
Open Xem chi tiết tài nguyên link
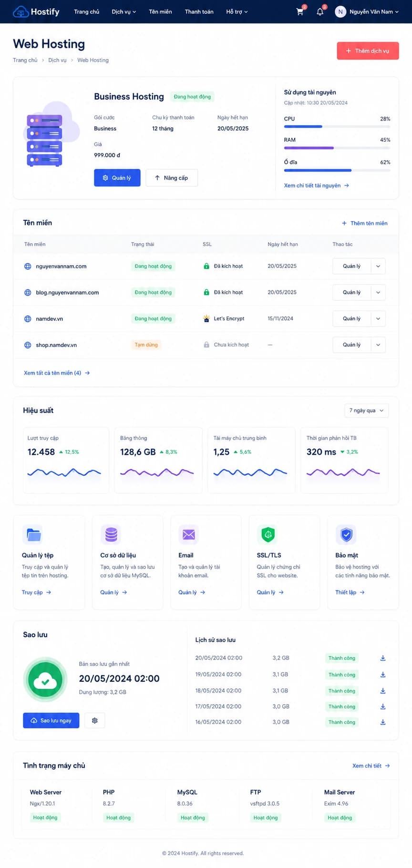pyautogui.click(x=317, y=185)
